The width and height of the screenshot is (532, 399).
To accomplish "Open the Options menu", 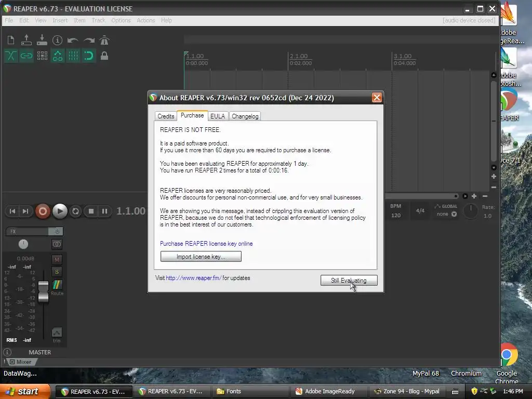I will pyautogui.click(x=121, y=20).
